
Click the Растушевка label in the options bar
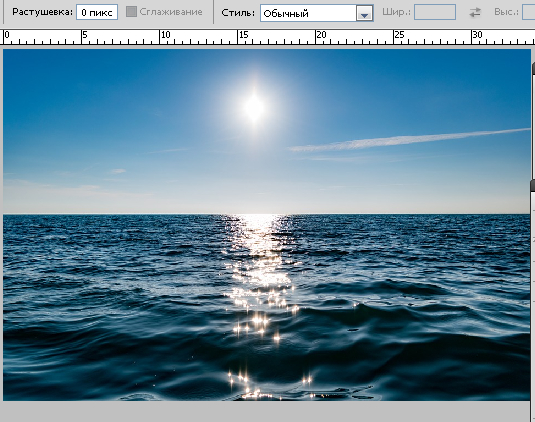(x=42, y=12)
